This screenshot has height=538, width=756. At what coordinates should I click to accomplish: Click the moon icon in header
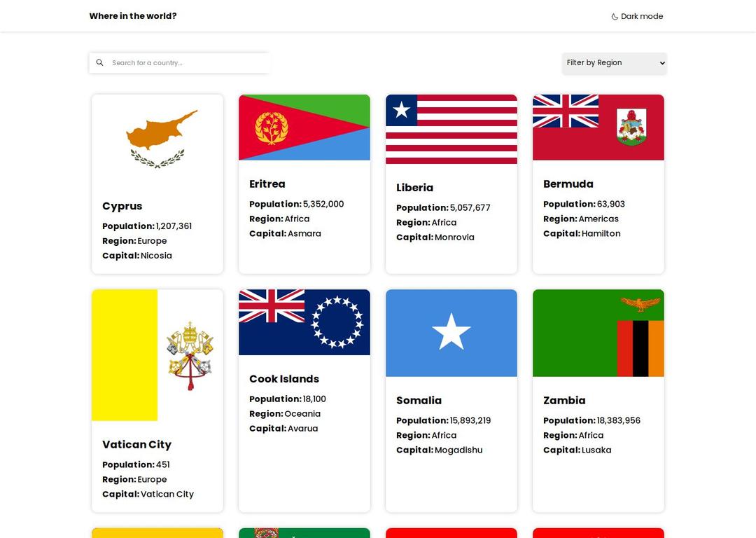[x=615, y=17]
